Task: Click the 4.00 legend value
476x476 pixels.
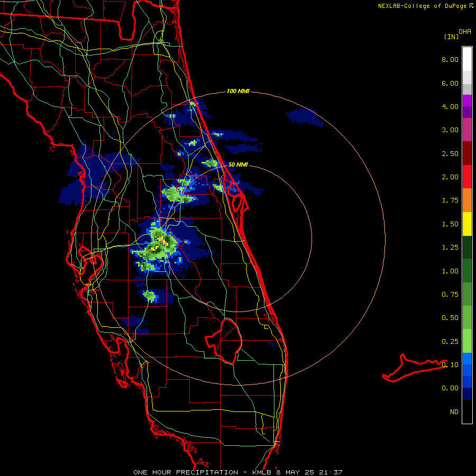Action: (x=450, y=106)
